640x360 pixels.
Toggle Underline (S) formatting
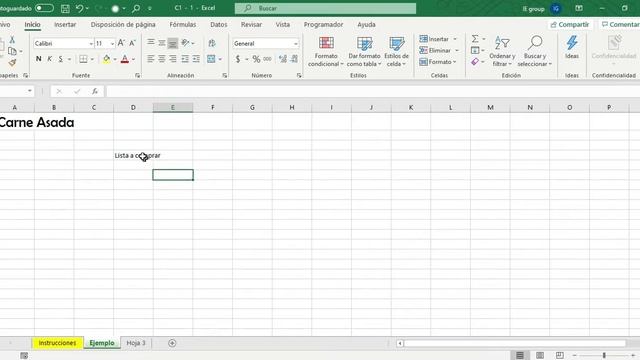[60, 59]
